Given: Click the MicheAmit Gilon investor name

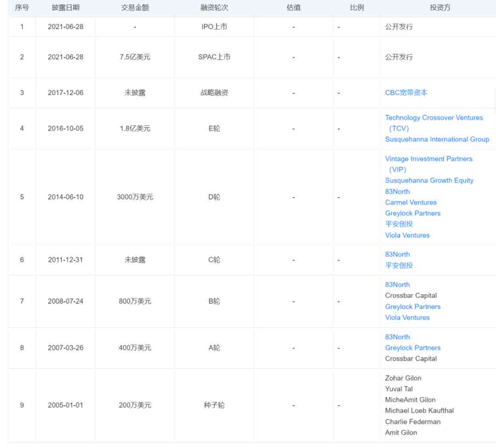Looking at the screenshot, I should click(410, 400).
